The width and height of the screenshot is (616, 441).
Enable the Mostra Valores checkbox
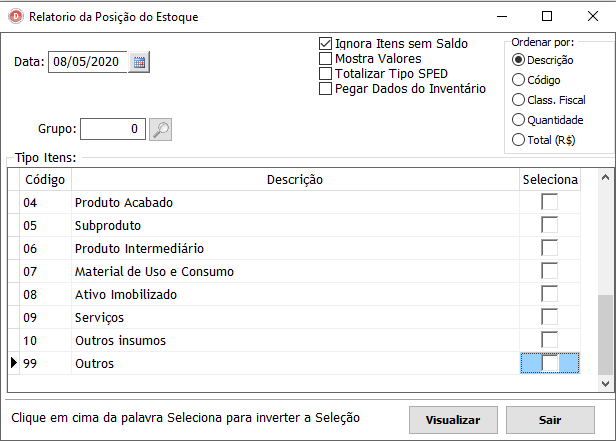[x=325, y=59]
